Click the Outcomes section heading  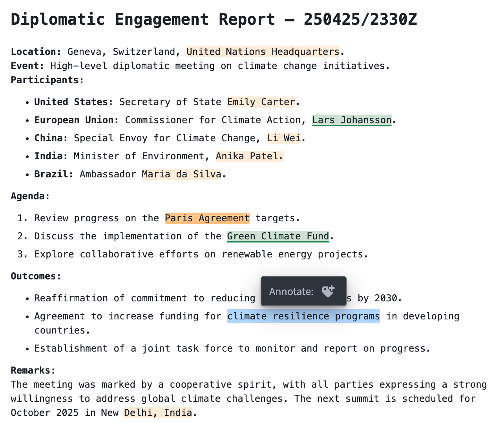pos(36,276)
